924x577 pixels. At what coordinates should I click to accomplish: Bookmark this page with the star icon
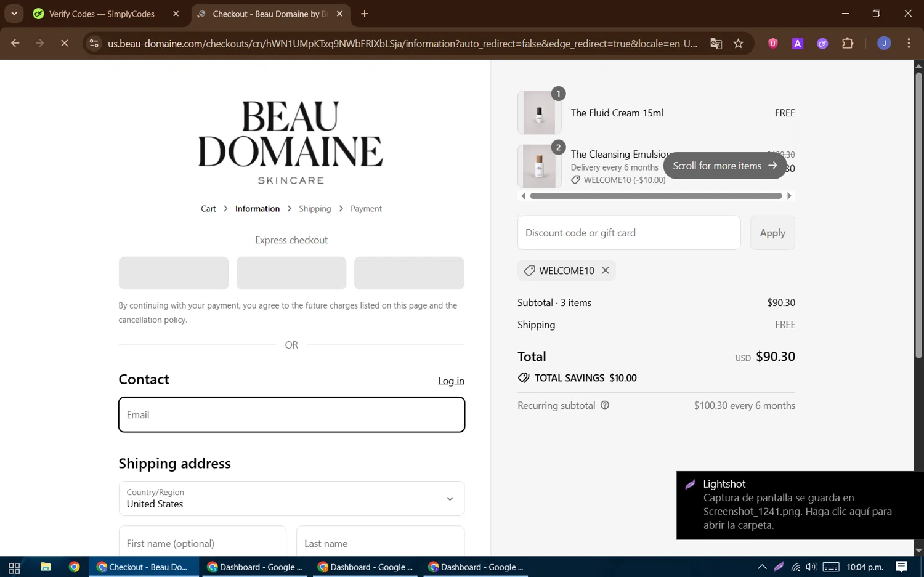(739, 43)
